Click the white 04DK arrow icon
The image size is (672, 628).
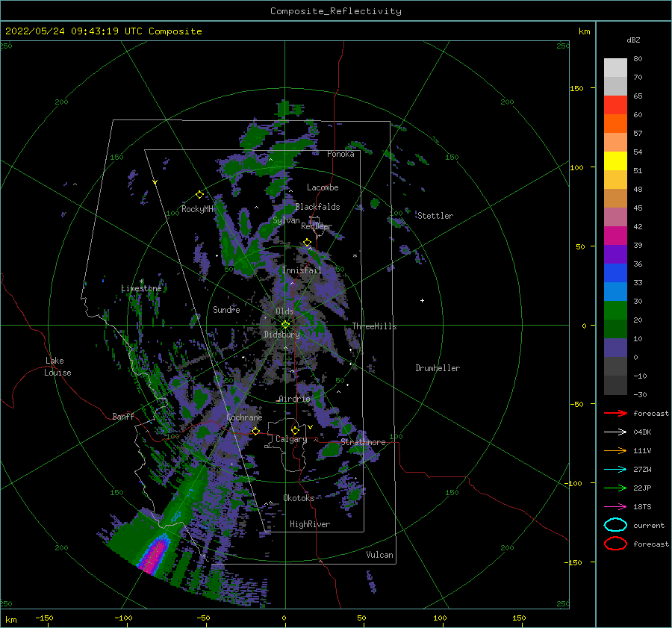(615, 432)
